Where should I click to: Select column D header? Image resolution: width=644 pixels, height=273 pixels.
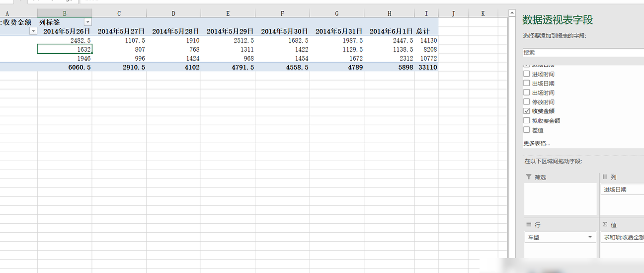pos(173,13)
